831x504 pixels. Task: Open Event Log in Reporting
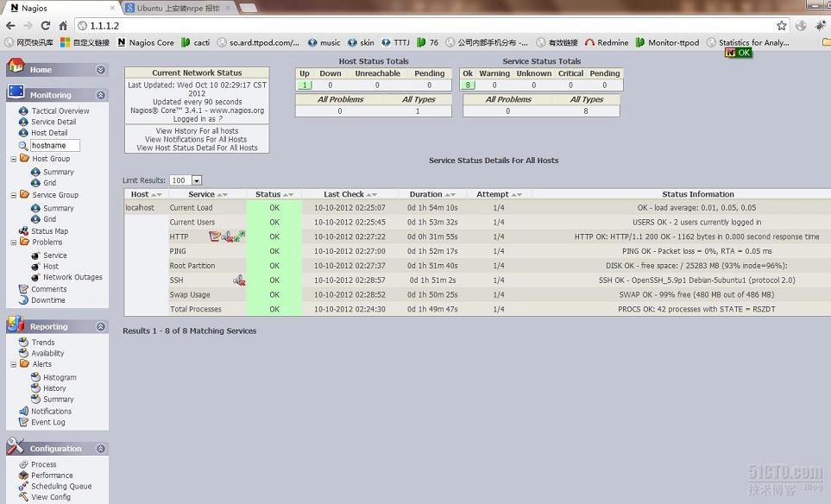click(x=48, y=422)
